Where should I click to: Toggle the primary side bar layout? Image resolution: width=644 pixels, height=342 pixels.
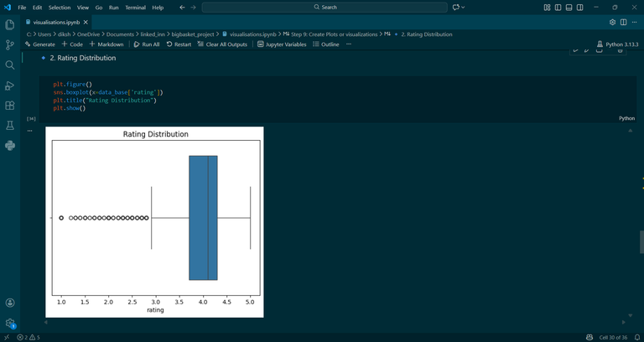pos(558,8)
